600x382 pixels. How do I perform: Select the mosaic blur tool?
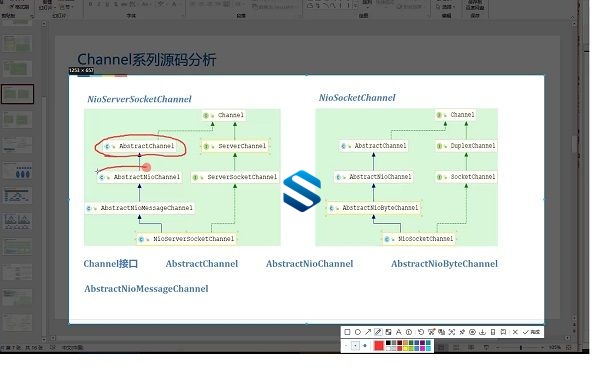point(388,332)
